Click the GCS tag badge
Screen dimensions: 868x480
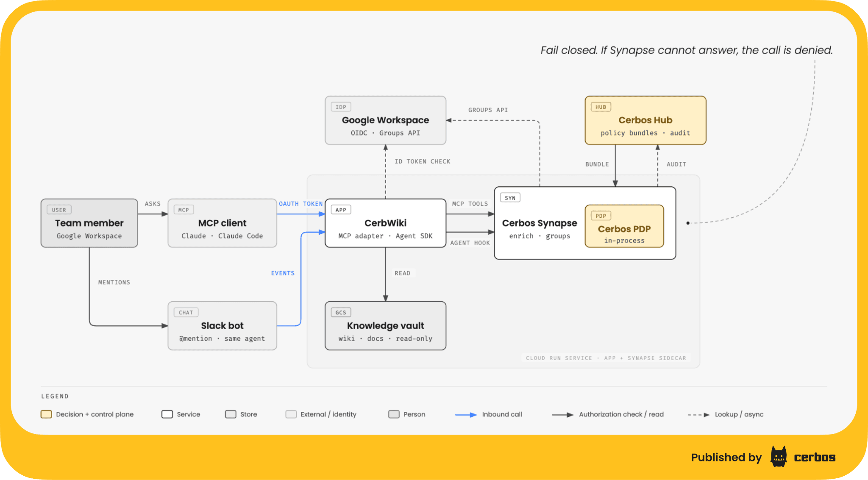click(x=341, y=312)
